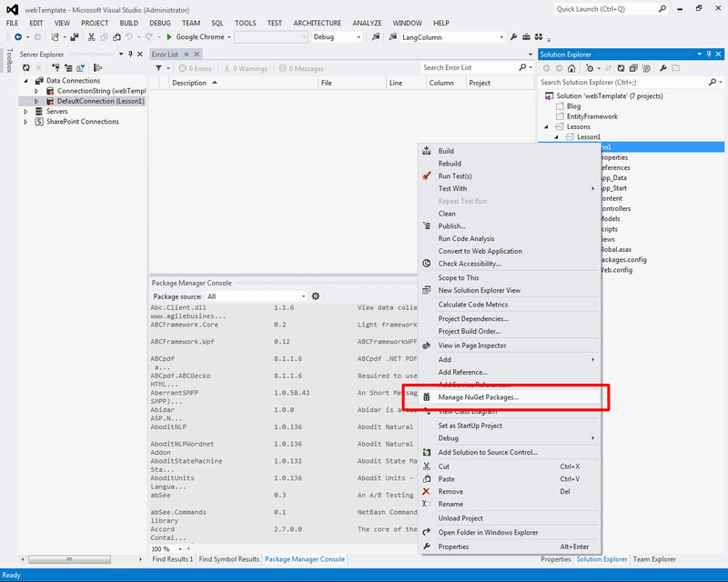
Task: Sort by the Project column header
Action: [x=500, y=83]
